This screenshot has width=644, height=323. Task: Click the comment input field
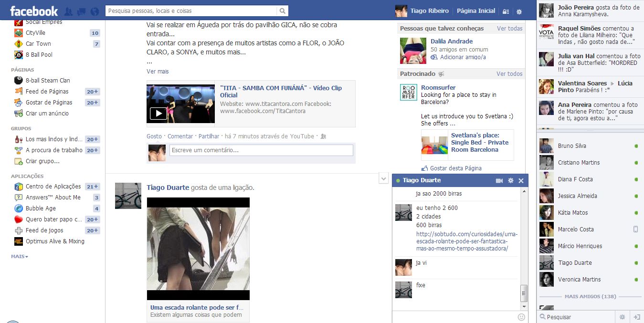(x=261, y=150)
